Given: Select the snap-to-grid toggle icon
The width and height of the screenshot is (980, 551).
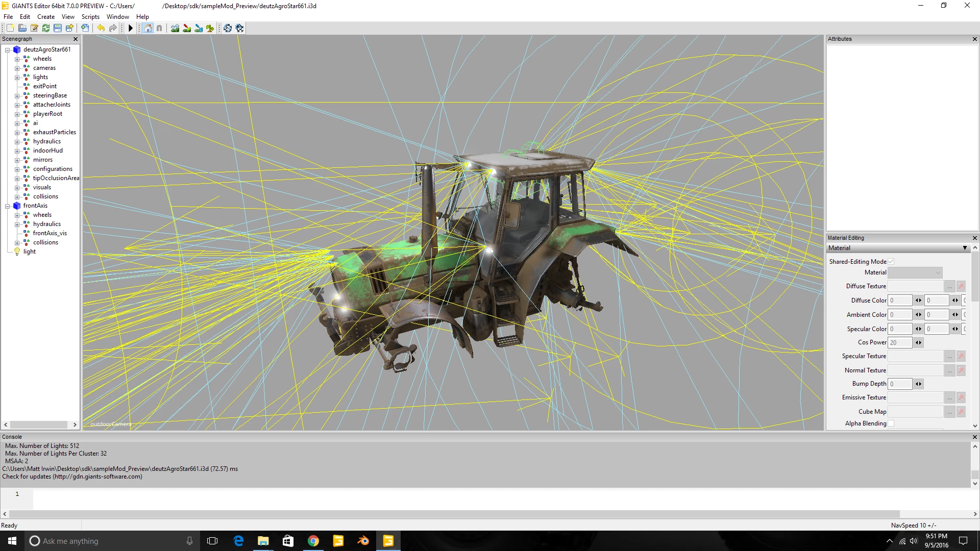Looking at the screenshot, I should coord(160,28).
